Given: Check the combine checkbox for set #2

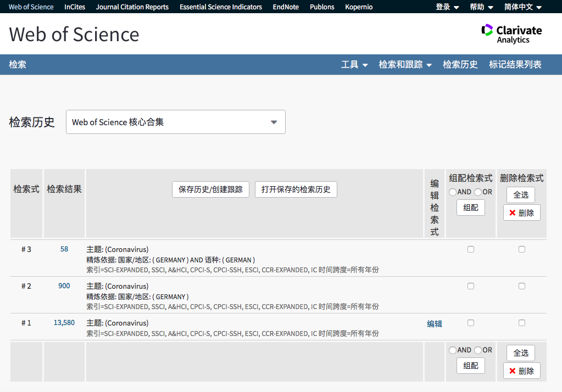Looking at the screenshot, I should pyautogui.click(x=471, y=286).
